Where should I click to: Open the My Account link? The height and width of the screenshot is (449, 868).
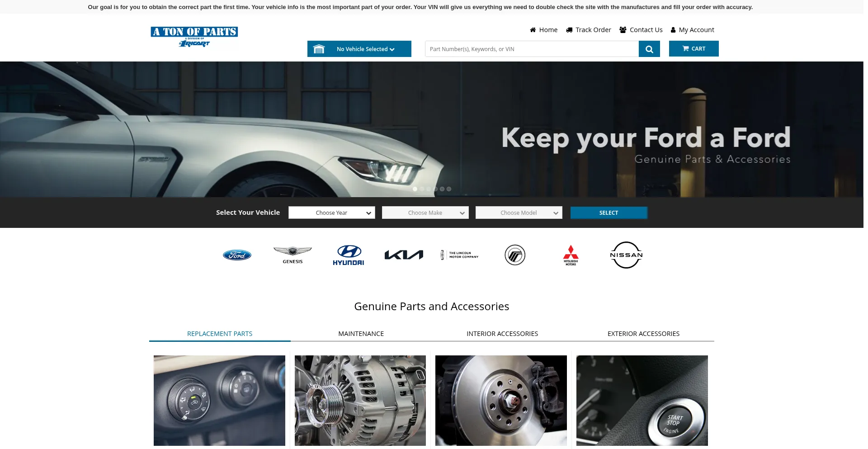(693, 30)
